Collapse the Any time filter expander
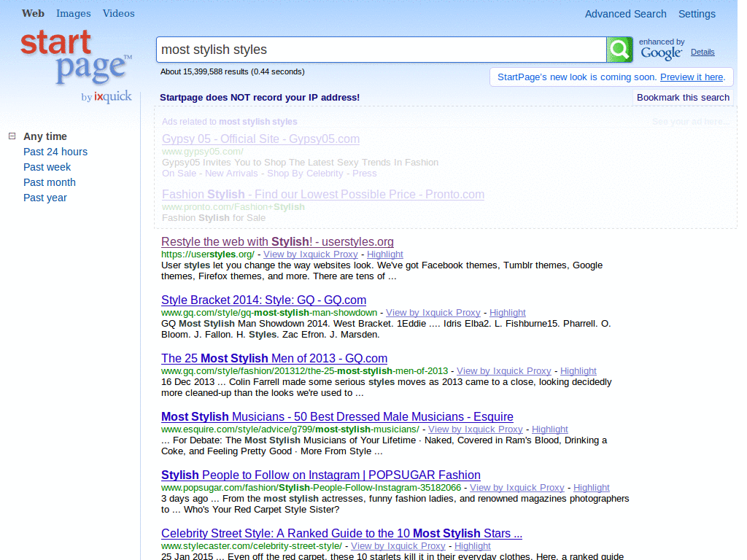747x560 pixels. 12,136
